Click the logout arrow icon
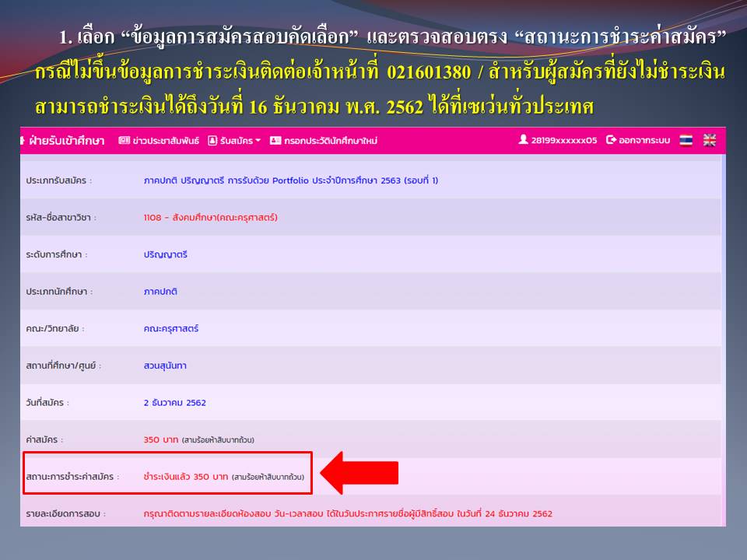747x560 pixels. [611, 140]
